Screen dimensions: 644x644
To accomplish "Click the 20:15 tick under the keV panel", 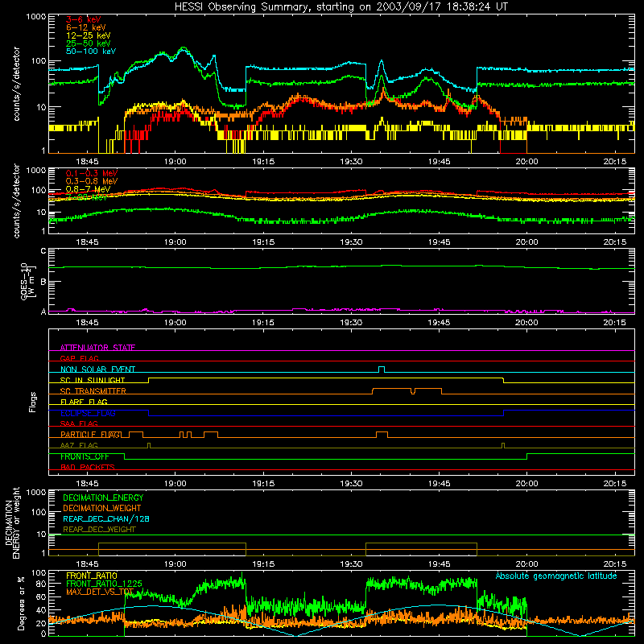I will 615,162.
